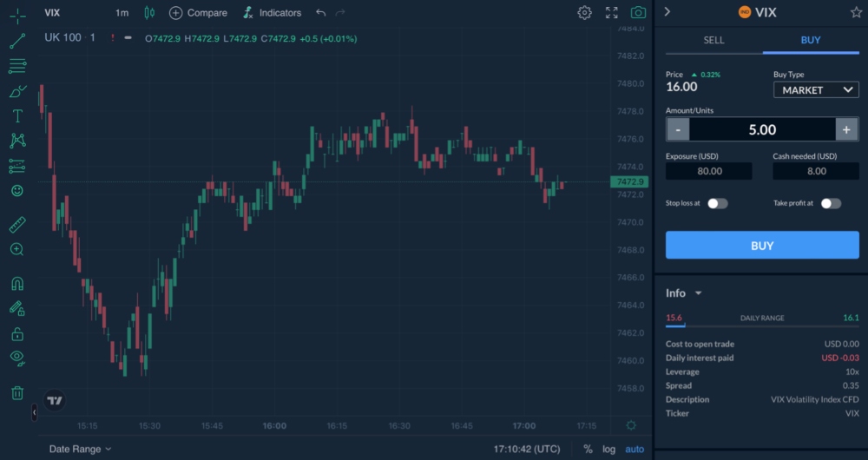Click the red exclamation warning icon
868x460 pixels.
pyautogui.click(x=112, y=38)
